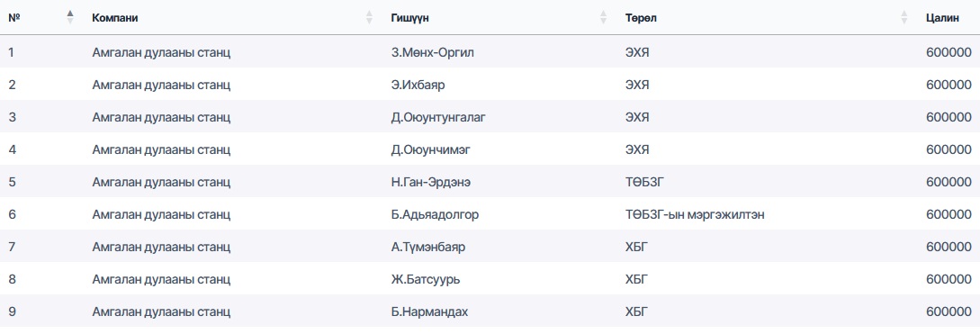Viewport: 980px width, 334px height.
Task: Click sort arrows in Төрөл column header
Action: (904, 17)
